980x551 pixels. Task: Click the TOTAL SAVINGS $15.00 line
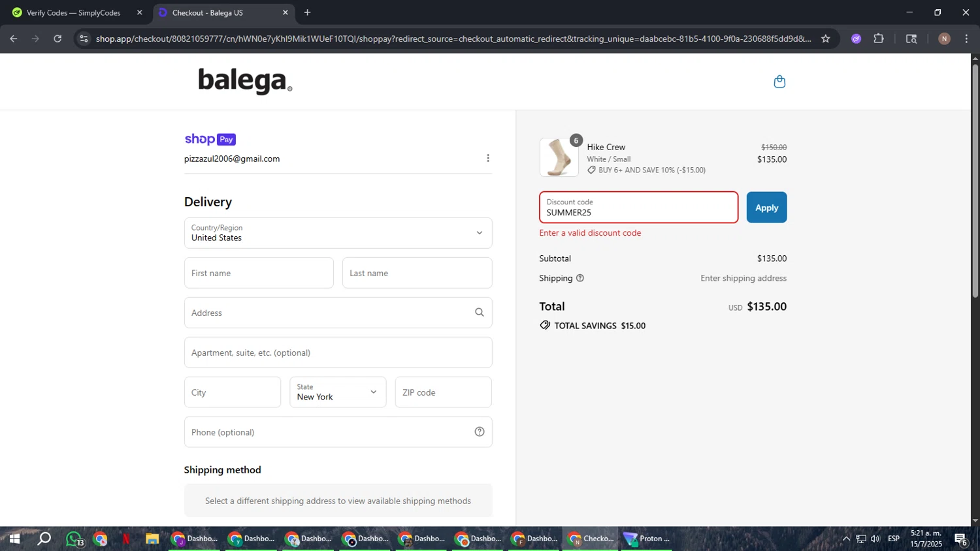pos(593,326)
